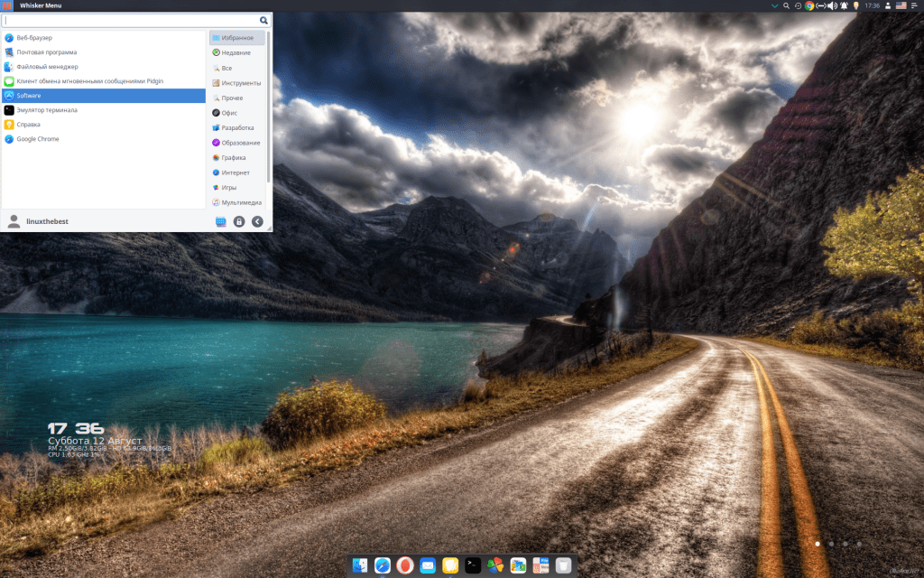Select the first workspace dot
Screen dimensions: 924x578
tap(818, 544)
